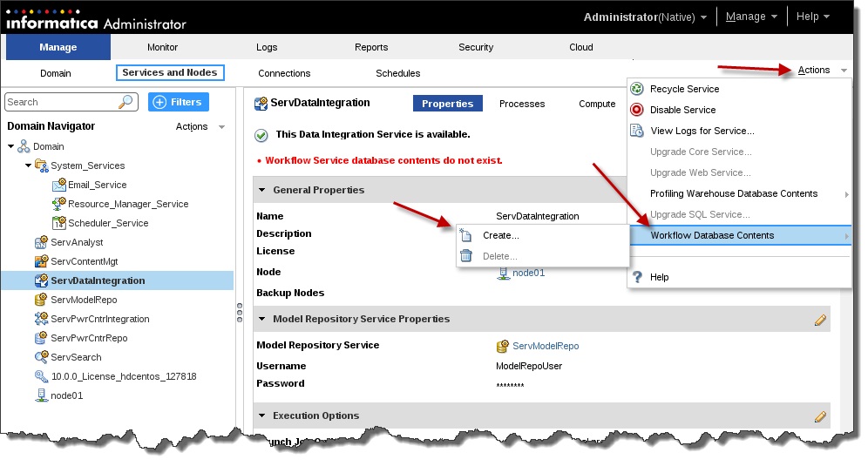Image resolution: width=868 pixels, height=466 pixels.
Task: Select the Domain sub-tab
Action: pos(56,73)
